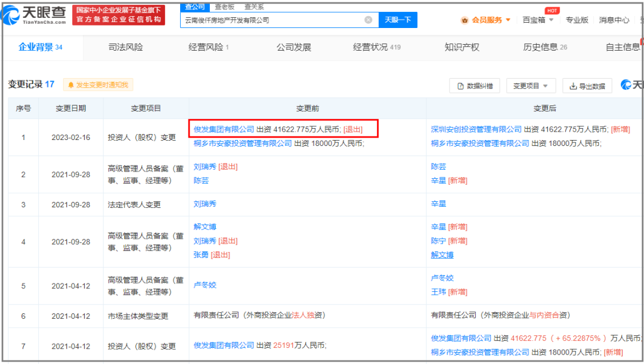
Task: Select date cell 2023-02-16
Action: [70, 138]
